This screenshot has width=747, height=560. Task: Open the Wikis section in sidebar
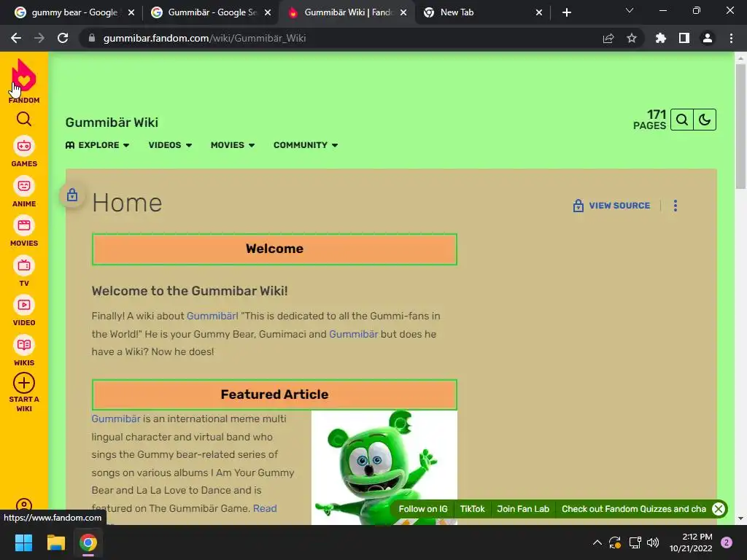(24, 351)
